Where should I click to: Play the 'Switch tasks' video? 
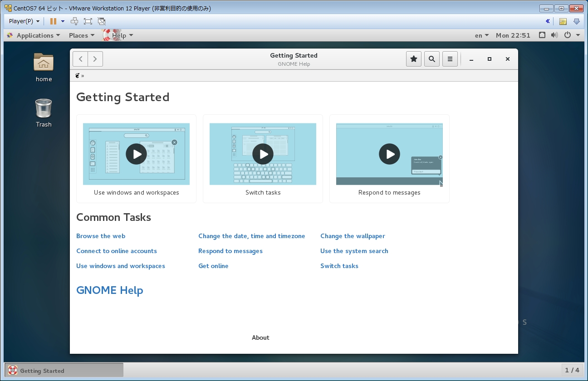coord(263,154)
